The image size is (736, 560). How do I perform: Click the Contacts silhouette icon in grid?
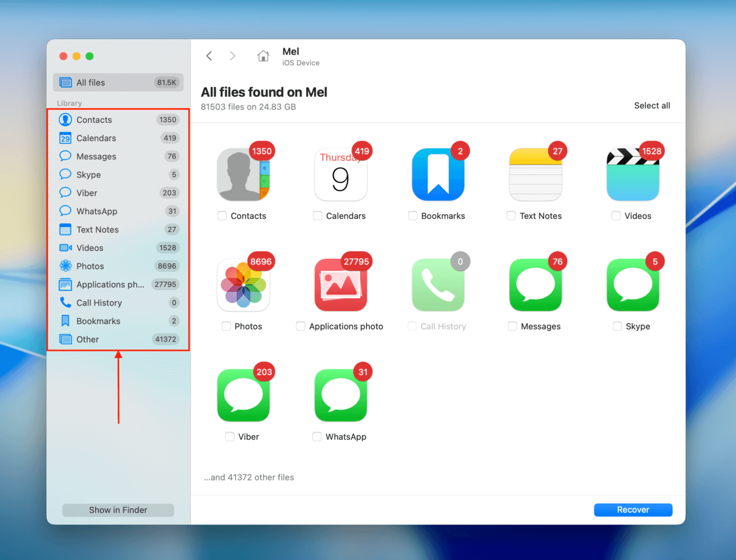pos(243,175)
